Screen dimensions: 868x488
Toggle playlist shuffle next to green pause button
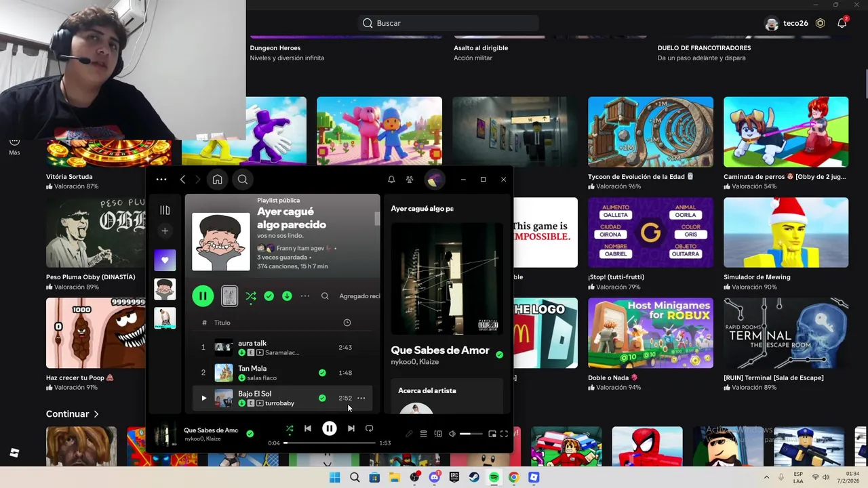click(251, 296)
